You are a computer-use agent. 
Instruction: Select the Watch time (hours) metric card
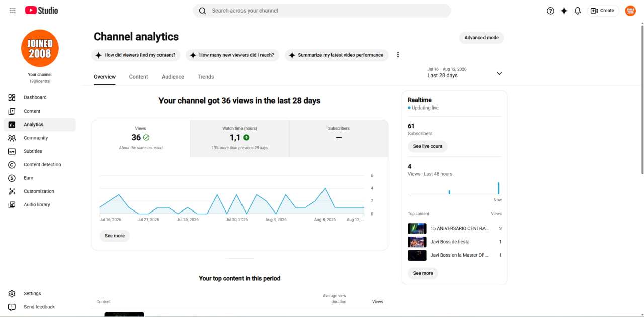[x=239, y=138]
